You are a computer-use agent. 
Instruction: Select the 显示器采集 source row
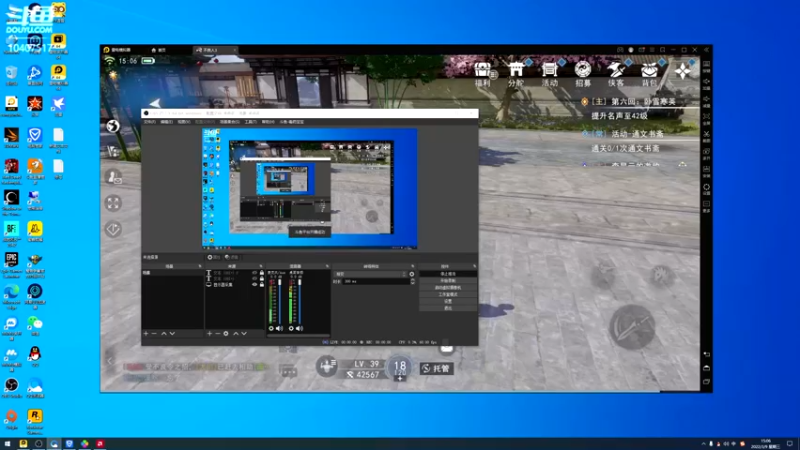[x=235, y=285]
